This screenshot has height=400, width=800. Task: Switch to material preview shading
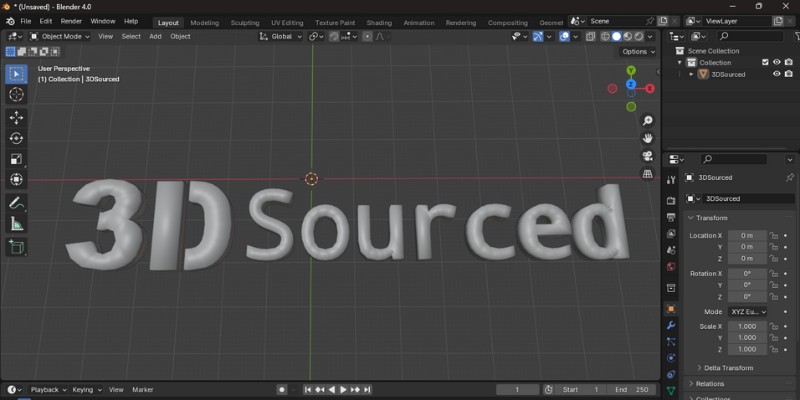click(x=628, y=36)
